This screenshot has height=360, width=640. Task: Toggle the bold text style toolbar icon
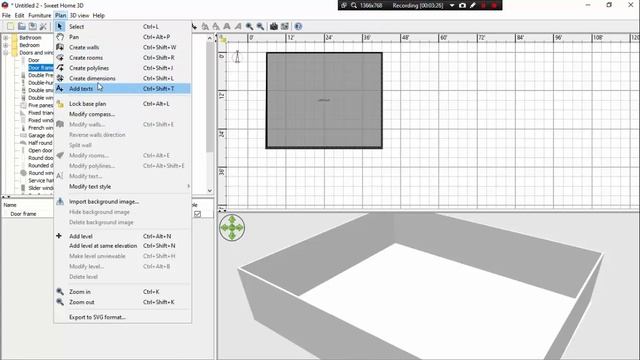click(x=227, y=27)
